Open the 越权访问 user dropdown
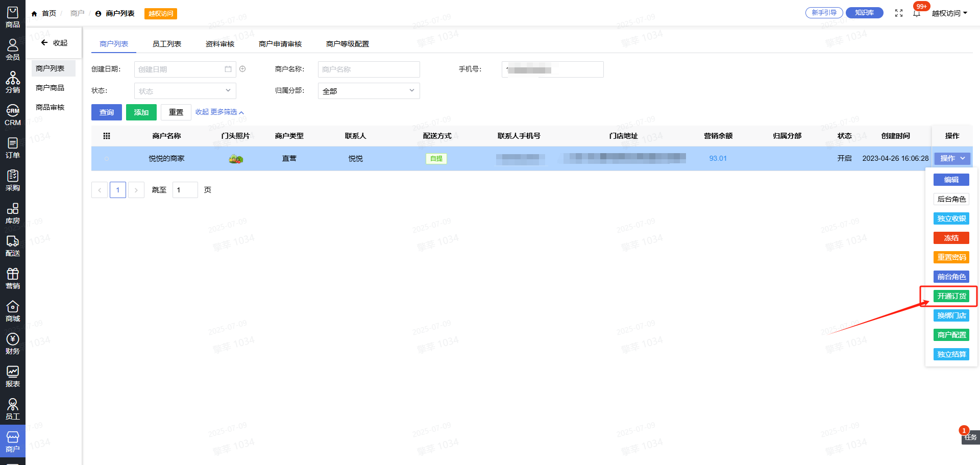This screenshot has height=465, width=980. click(949, 13)
